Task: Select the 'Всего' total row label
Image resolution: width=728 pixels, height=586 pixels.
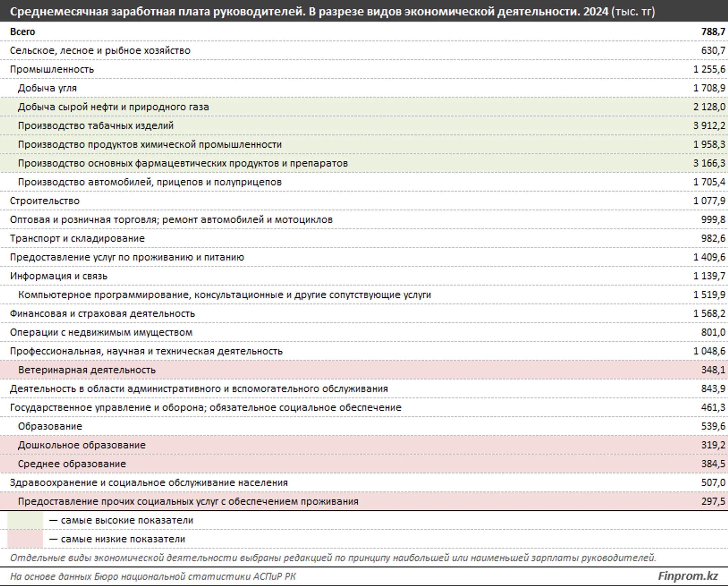Action: [x=23, y=32]
